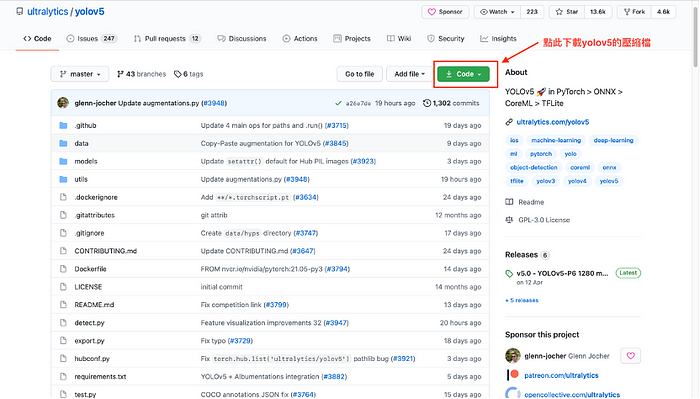Click the repository book icon beside ultralytics
This screenshot has height=399, width=700.
tap(20, 12)
